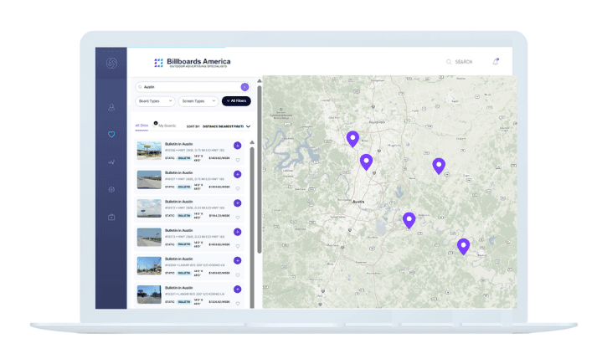Select the All Sites tab
The width and height of the screenshot is (607, 364).
click(x=141, y=126)
